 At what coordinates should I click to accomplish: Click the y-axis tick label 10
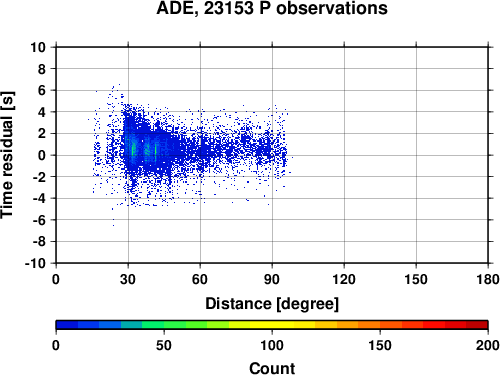tap(38, 47)
